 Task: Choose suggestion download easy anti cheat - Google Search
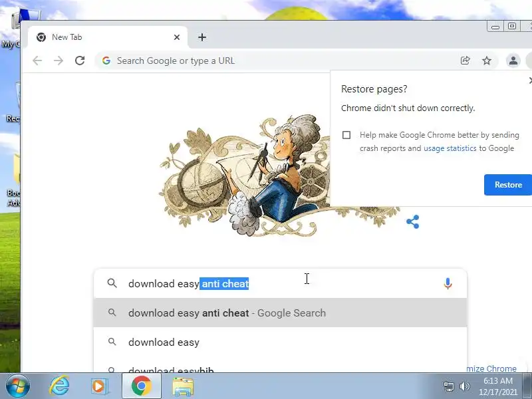(280, 313)
